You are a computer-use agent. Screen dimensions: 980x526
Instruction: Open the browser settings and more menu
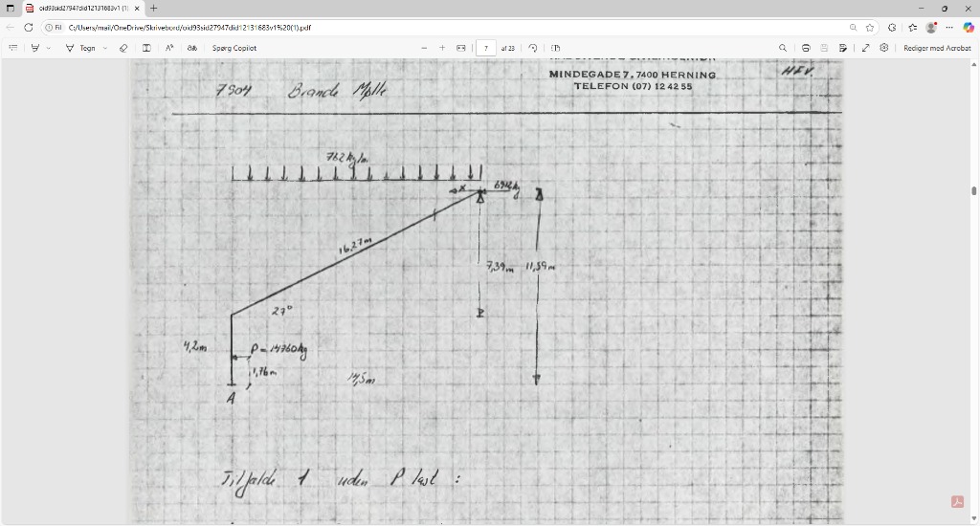(948, 27)
